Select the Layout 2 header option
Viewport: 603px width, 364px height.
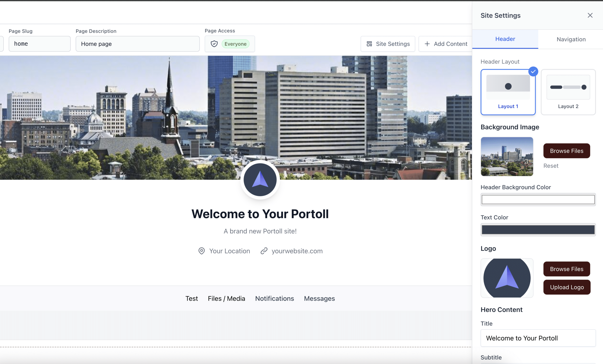click(x=568, y=92)
